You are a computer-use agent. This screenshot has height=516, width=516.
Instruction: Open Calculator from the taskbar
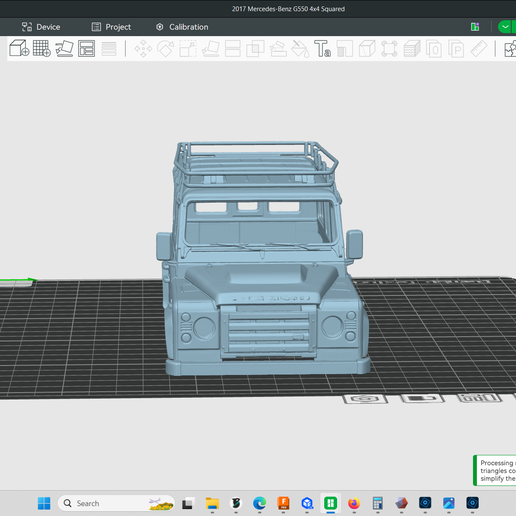[x=378, y=503]
